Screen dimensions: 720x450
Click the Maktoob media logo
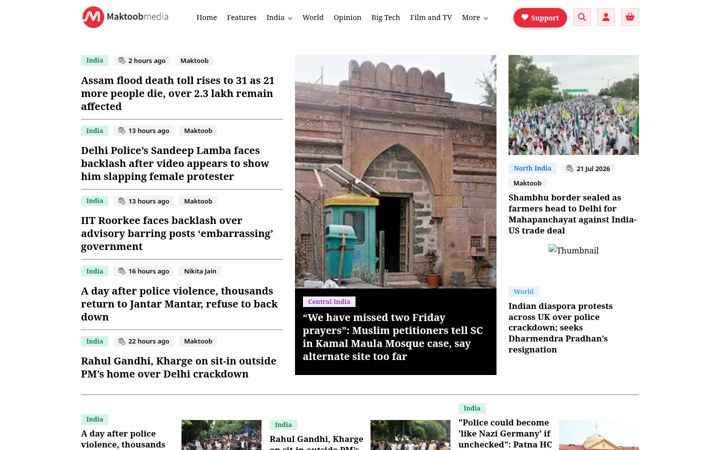(125, 17)
